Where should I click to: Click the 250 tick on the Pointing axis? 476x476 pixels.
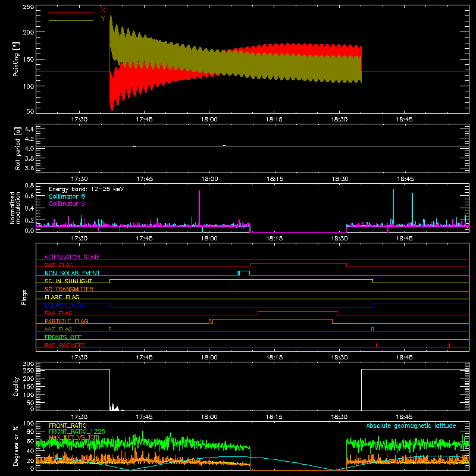tap(28, 7)
